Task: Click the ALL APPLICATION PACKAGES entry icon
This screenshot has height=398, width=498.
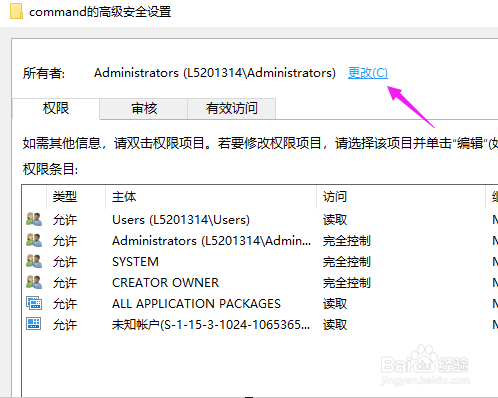Action: tap(34, 303)
